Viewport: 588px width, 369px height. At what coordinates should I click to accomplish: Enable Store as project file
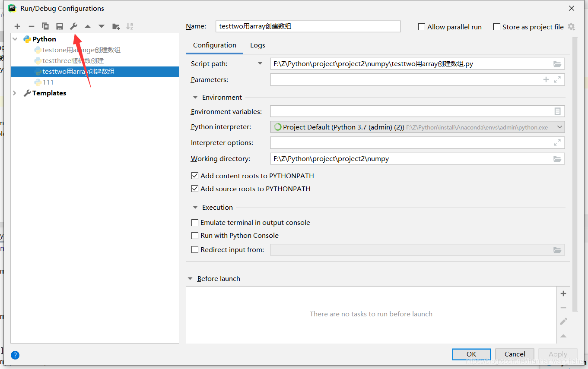(496, 27)
